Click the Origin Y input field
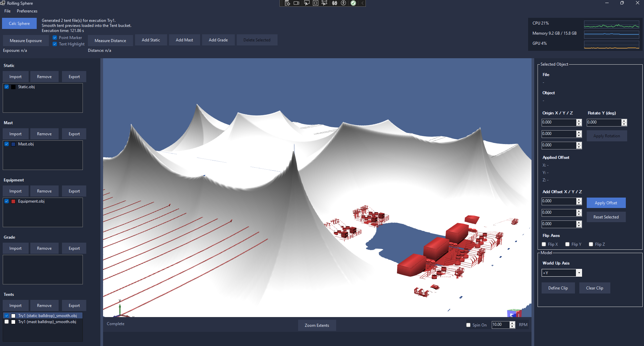 [559, 134]
